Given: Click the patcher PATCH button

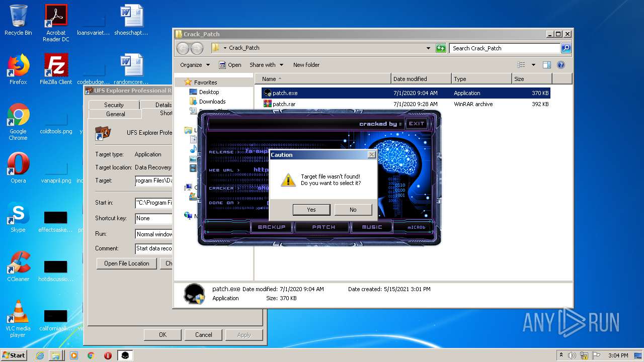Looking at the screenshot, I should [324, 227].
